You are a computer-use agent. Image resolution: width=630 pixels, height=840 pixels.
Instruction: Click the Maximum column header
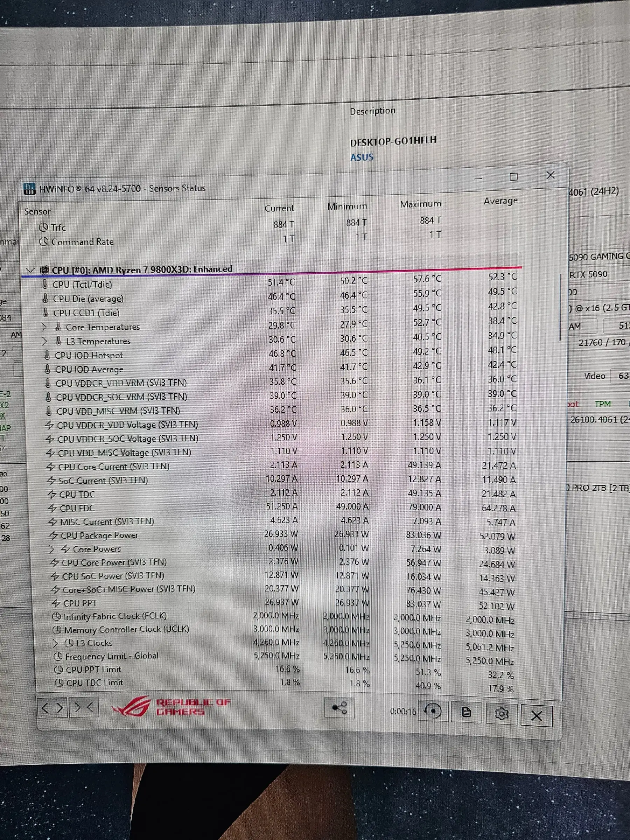[421, 204]
